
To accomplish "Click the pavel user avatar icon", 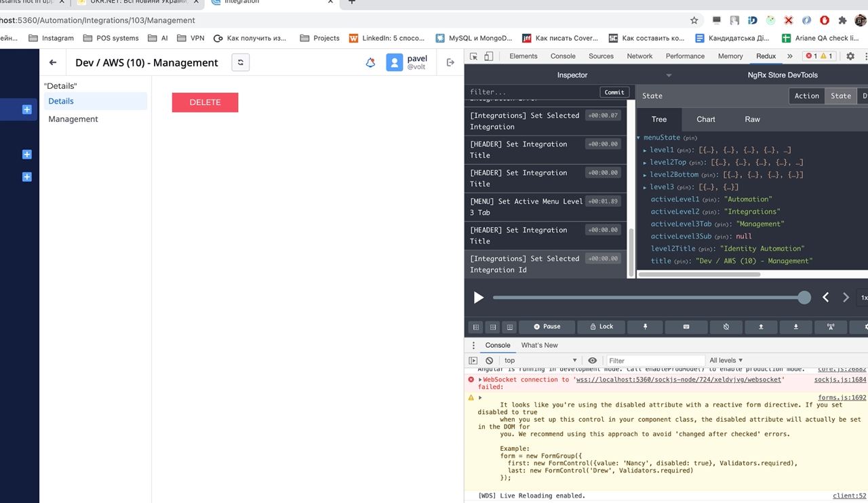I will tap(394, 62).
